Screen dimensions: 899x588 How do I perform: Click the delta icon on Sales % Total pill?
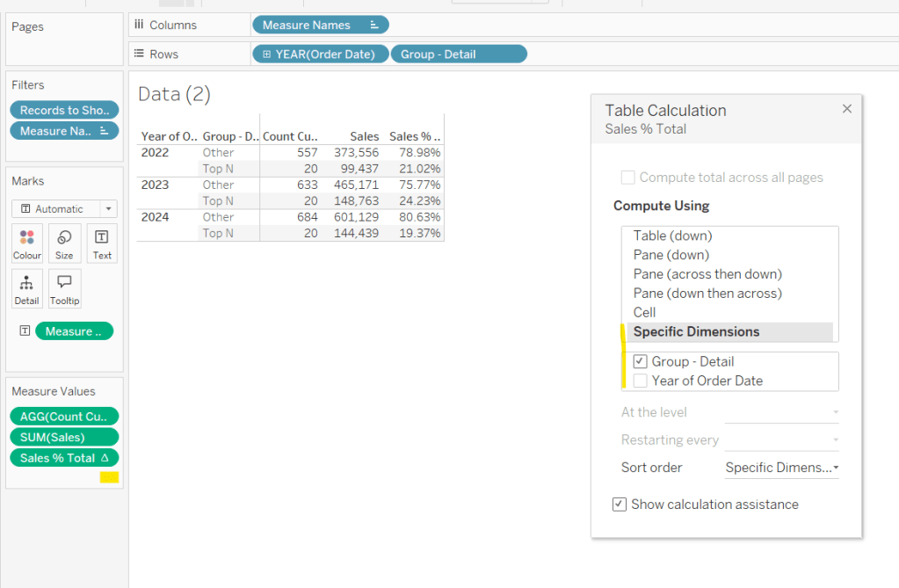[105, 458]
